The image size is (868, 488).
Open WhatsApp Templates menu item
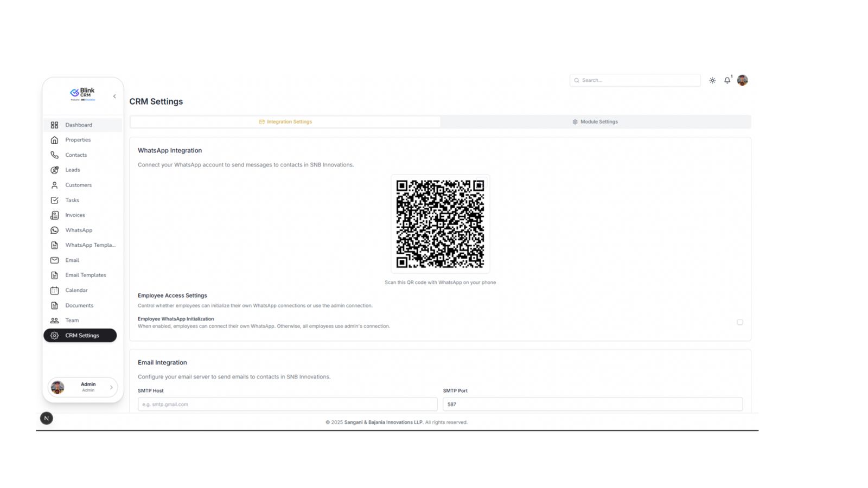click(82, 245)
